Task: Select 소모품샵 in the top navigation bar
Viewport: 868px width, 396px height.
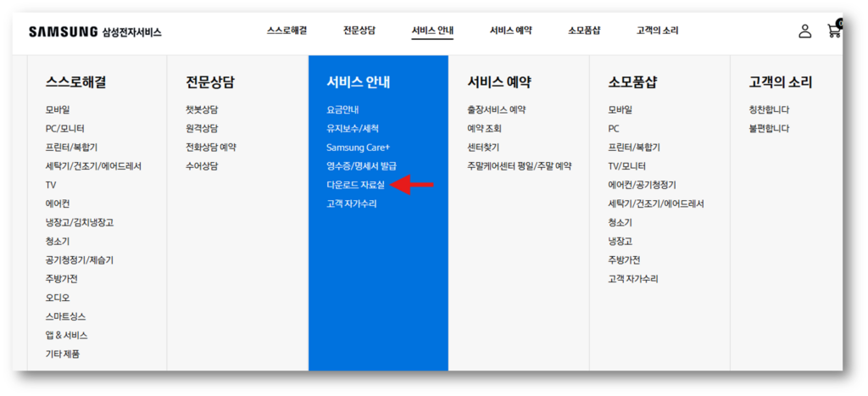Action: pos(584,31)
